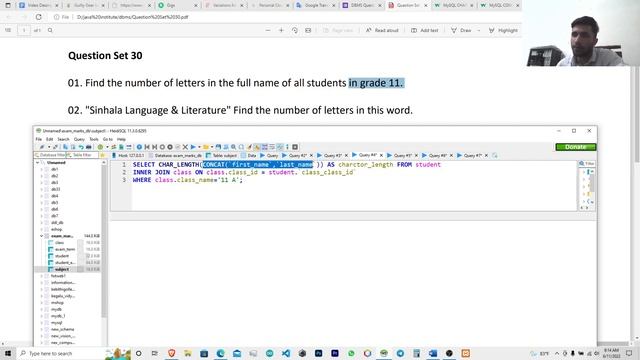Expand the echop database node

coord(41,229)
